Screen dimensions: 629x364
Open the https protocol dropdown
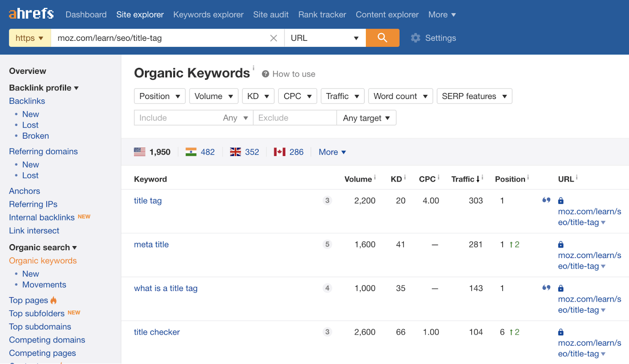pos(29,38)
